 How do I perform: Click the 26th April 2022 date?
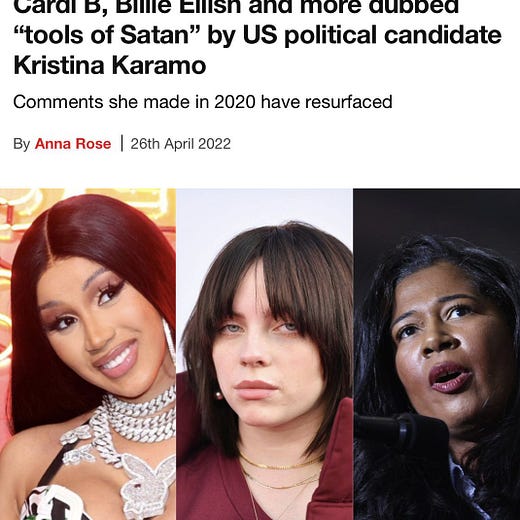coord(180,144)
